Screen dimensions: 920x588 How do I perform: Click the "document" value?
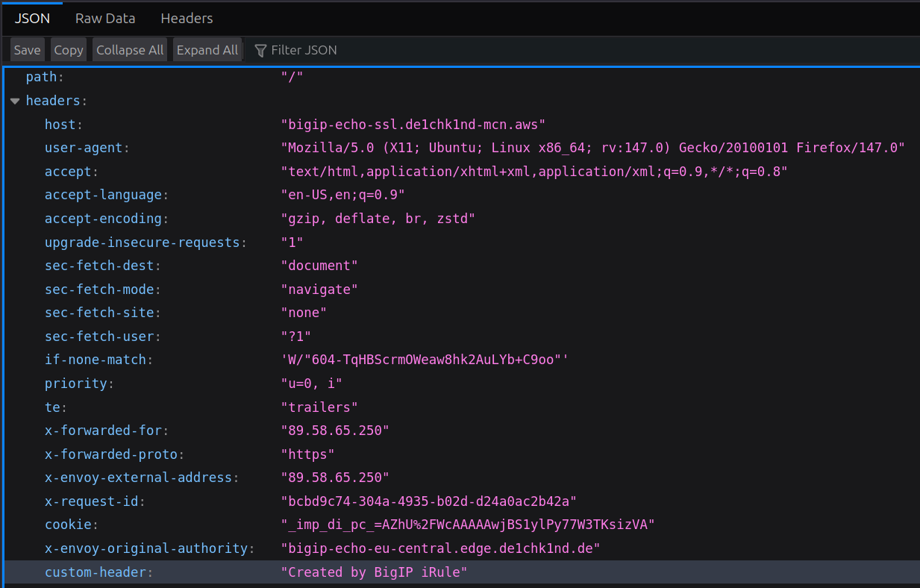(319, 266)
